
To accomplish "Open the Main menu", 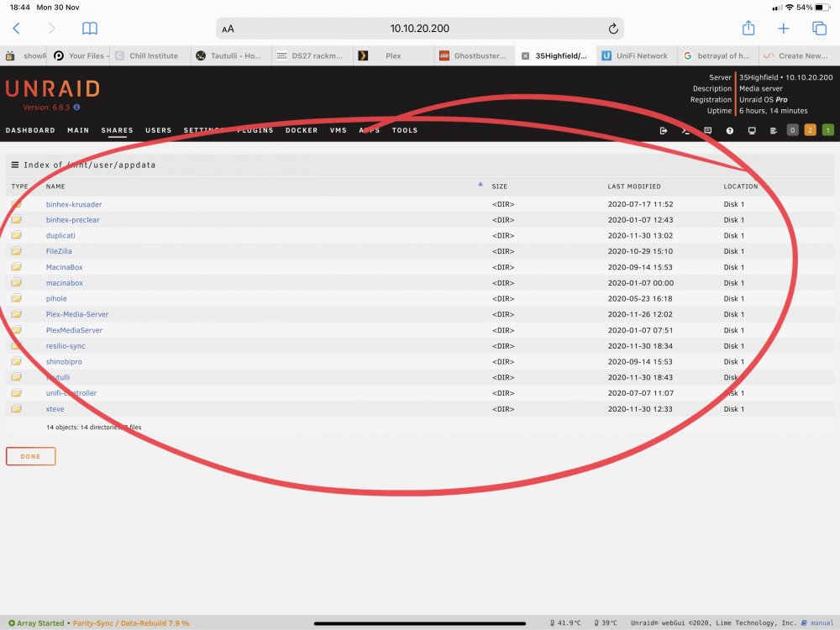I will coord(78,130).
